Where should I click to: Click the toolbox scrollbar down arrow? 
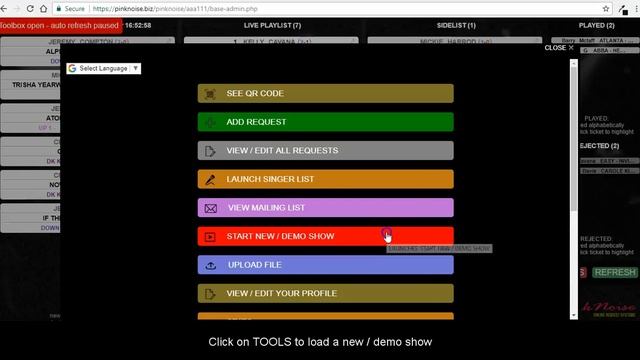[x=574, y=316]
